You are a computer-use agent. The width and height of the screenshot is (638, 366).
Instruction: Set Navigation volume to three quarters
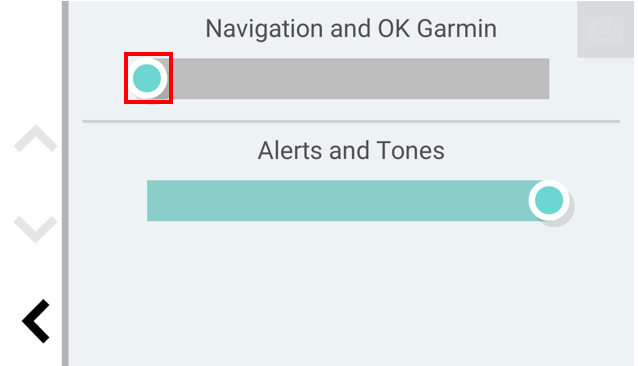(448, 78)
